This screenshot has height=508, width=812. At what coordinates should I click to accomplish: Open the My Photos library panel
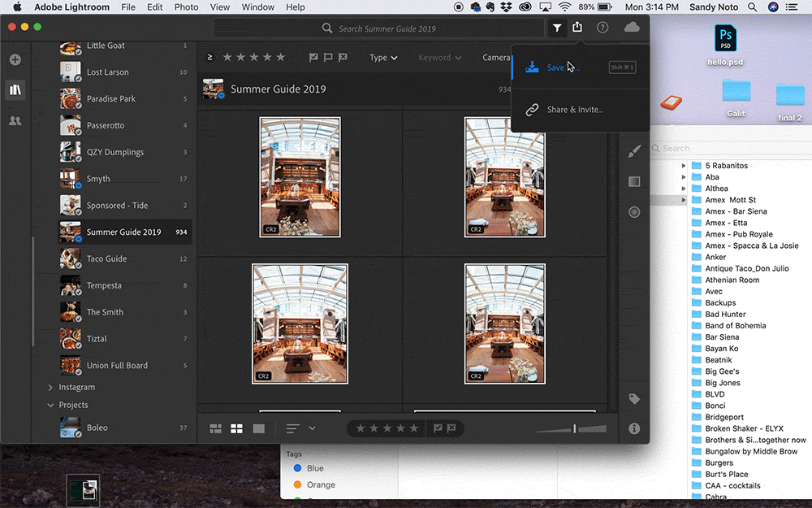pyautogui.click(x=15, y=90)
